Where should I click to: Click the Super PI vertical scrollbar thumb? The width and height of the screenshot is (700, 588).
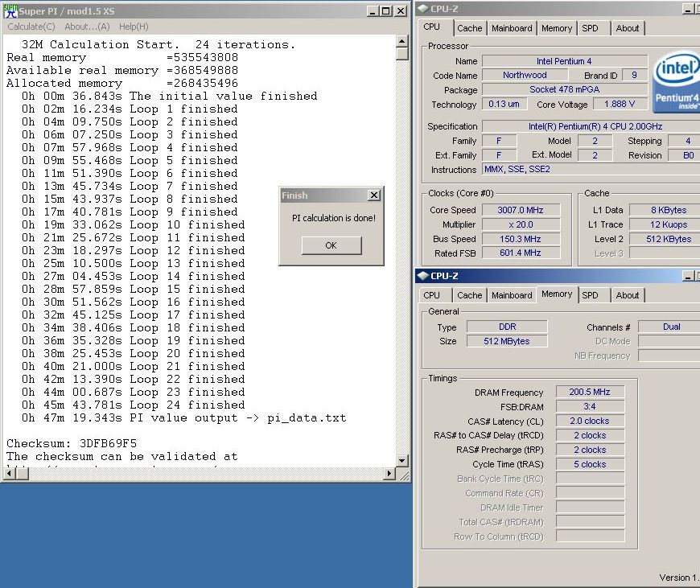point(402,54)
